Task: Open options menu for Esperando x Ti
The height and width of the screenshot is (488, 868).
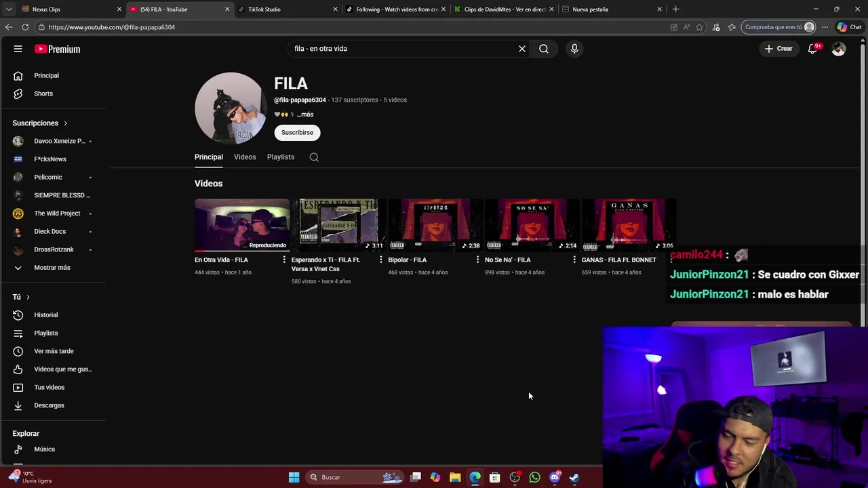Action: 381,260
